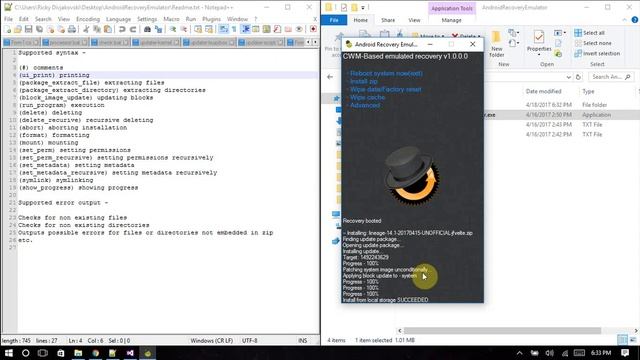Open the Manage tab in File Explorer
Image resolution: width=640 pixels, height=360 pixels.
[451, 20]
